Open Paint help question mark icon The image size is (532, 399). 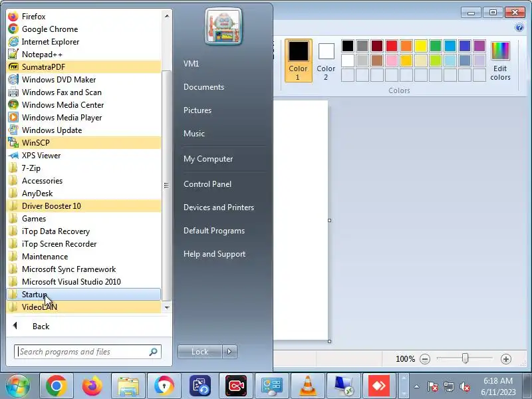519,27
